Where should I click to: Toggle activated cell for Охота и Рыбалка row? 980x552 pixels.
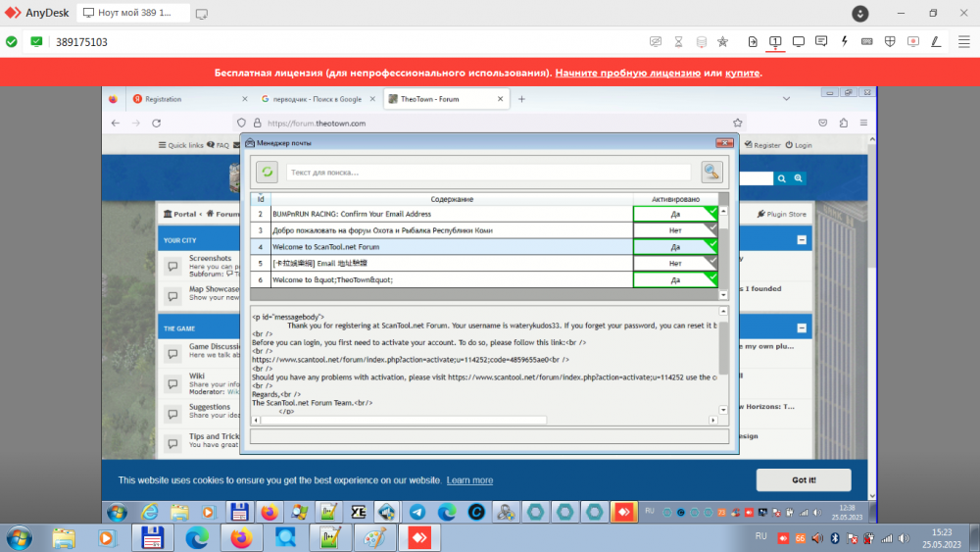[675, 230]
